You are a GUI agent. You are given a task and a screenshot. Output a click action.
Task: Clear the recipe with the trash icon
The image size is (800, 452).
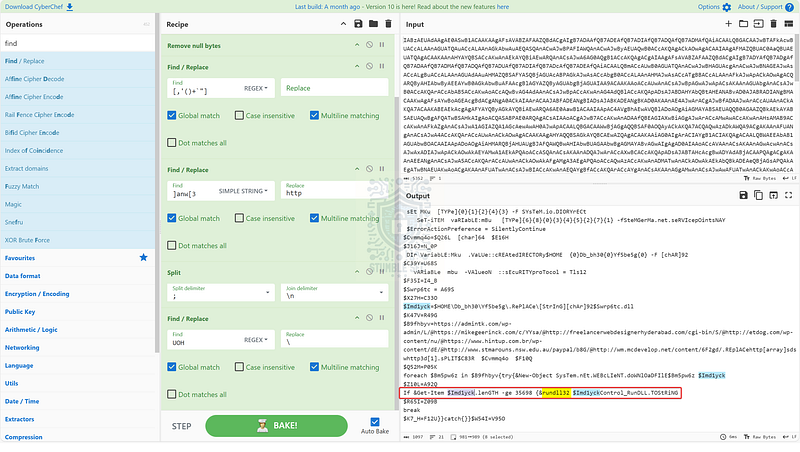(x=388, y=24)
